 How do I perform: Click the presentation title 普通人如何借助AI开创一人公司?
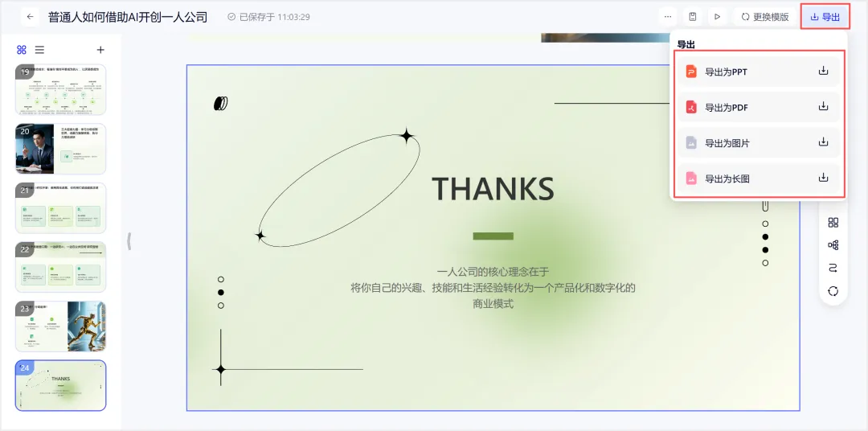click(x=128, y=17)
